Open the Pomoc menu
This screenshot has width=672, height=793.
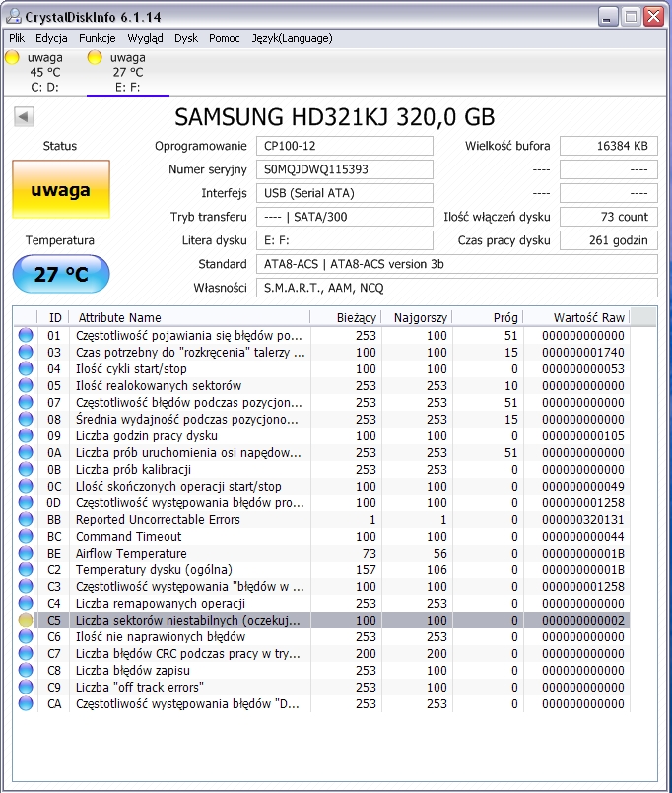coord(225,38)
